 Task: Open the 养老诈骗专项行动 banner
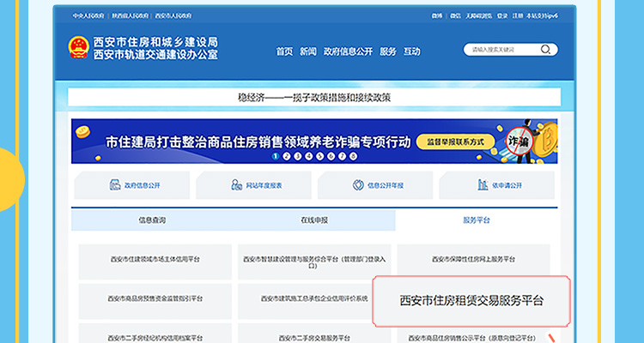(314, 141)
